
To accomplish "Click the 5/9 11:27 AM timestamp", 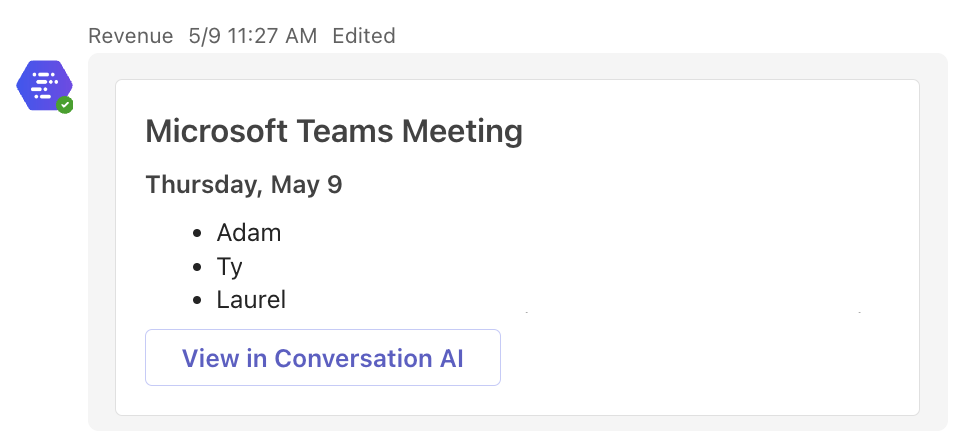I will coord(252,36).
